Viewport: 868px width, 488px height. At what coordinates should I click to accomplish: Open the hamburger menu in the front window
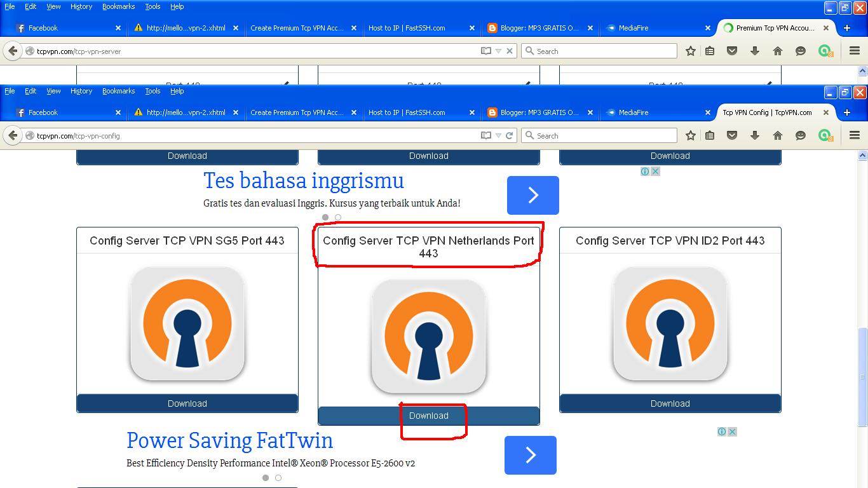(x=855, y=135)
